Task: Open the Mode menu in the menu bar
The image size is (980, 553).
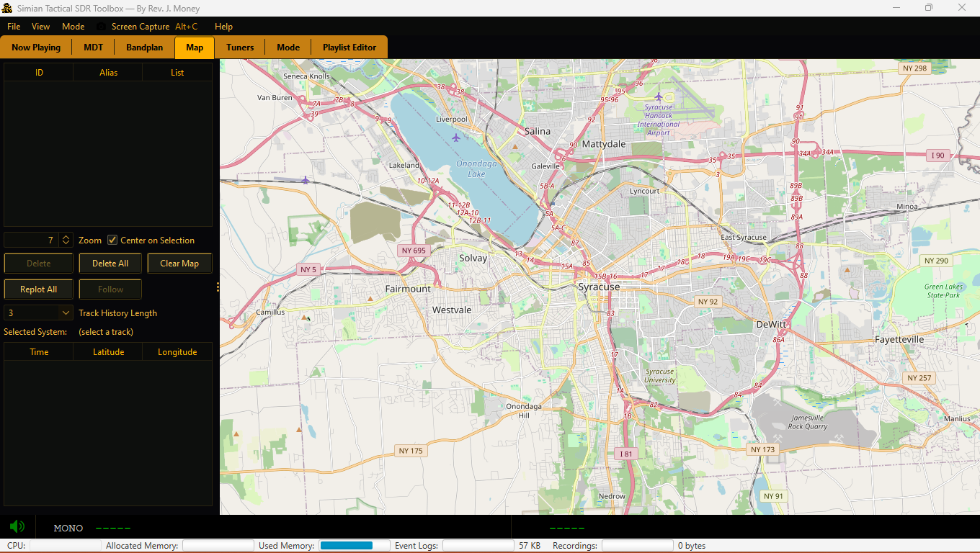Action: [73, 27]
